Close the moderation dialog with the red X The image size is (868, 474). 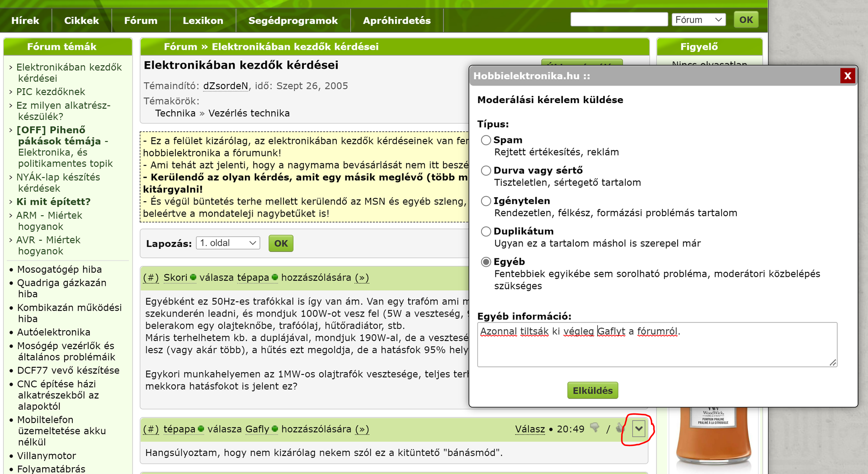click(848, 76)
